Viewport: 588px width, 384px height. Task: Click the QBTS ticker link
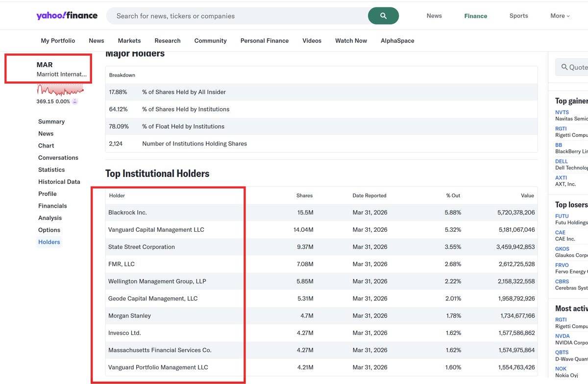pos(562,352)
